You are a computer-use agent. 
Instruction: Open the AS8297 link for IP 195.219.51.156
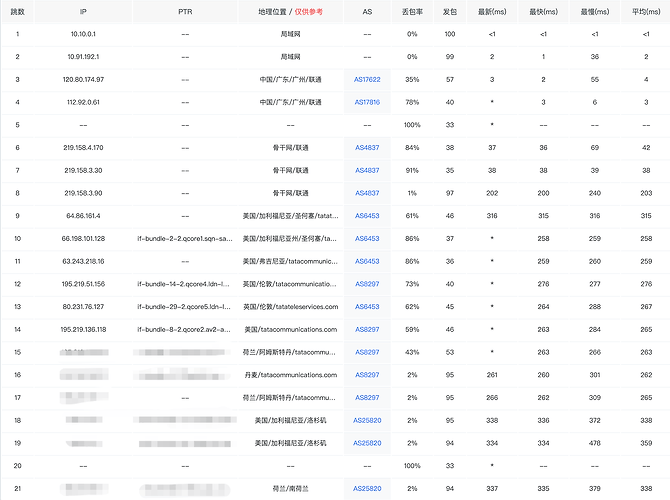pos(367,284)
